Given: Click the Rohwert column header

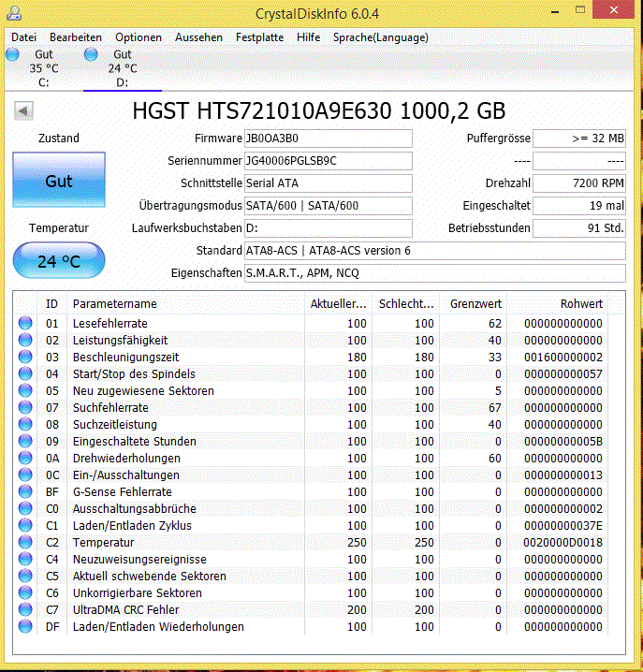Looking at the screenshot, I should coord(557,304).
